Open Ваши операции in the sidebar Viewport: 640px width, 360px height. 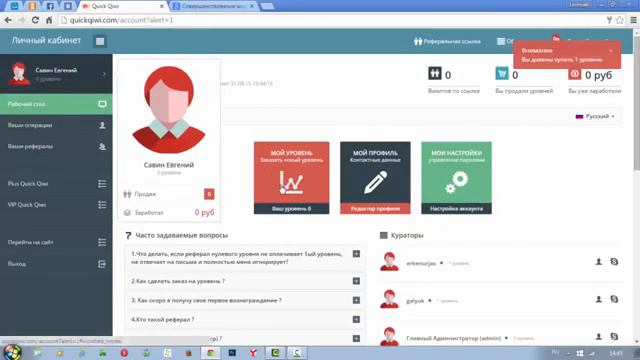[x=56, y=125]
